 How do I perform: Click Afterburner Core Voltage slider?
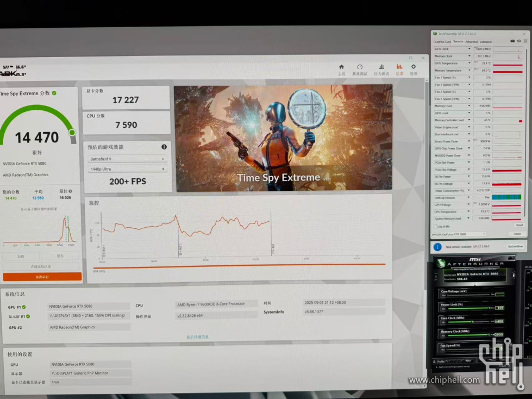click(x=467, y=295)
